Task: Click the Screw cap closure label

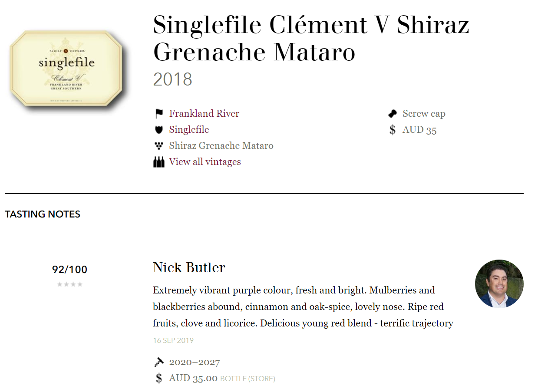Action: click(x=424, y=114)
